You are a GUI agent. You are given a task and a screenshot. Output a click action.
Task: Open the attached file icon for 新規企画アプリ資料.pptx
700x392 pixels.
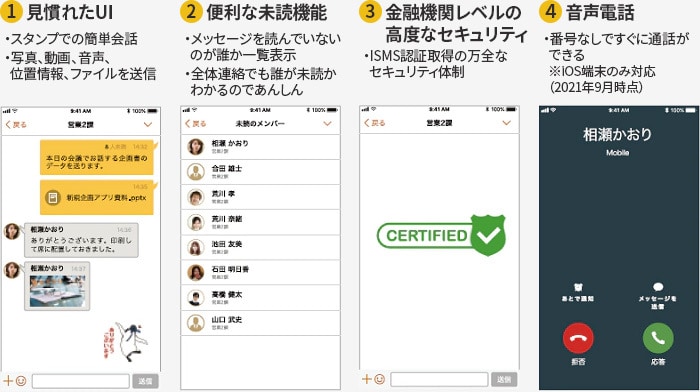coord(52,197)
